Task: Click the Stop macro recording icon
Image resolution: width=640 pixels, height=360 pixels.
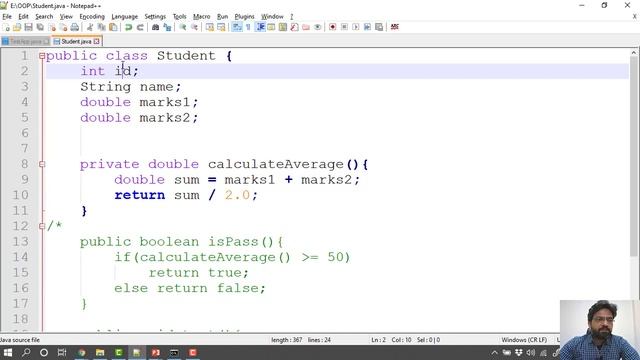Action: [x=344, y=27]
